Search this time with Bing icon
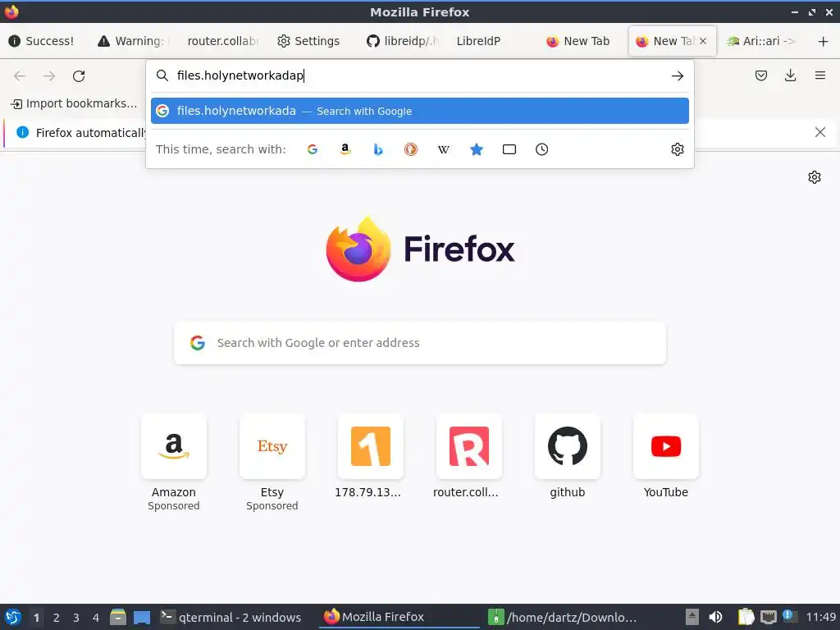 click(378, 149)
